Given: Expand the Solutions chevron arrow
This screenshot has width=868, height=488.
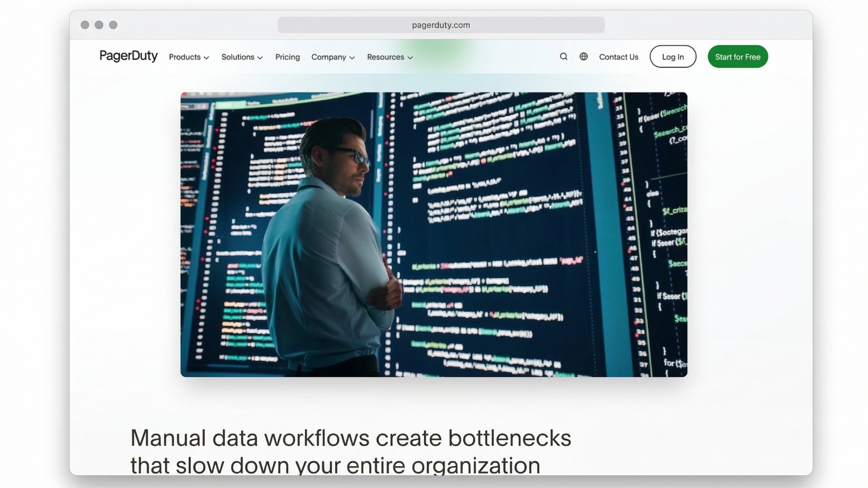Looking at the screenshot, I should click(x=260, y=58).
